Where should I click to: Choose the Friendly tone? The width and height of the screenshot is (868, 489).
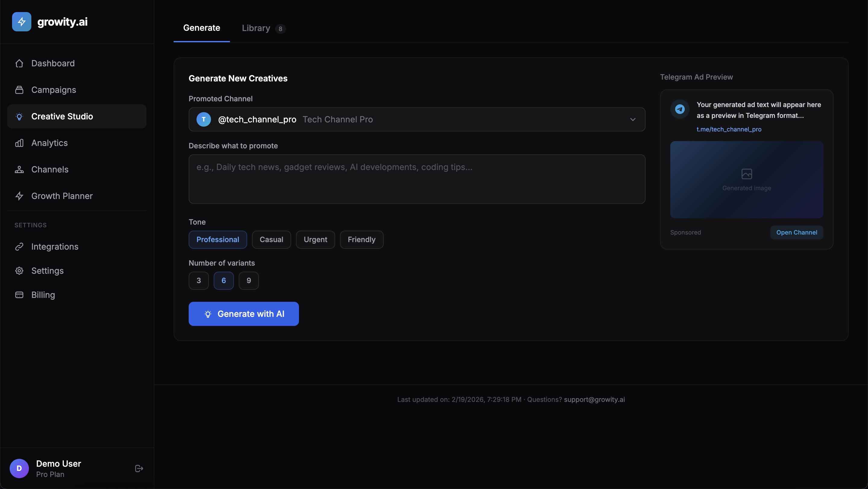pos(361,239)
